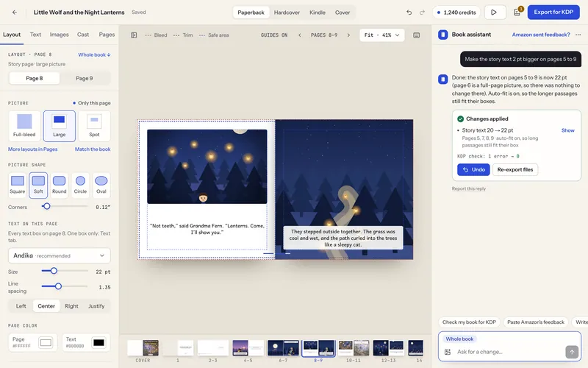This screenshot has width=588, height=368.
Task: Click the Corners slider handle
Action: (x=46, y=206)
